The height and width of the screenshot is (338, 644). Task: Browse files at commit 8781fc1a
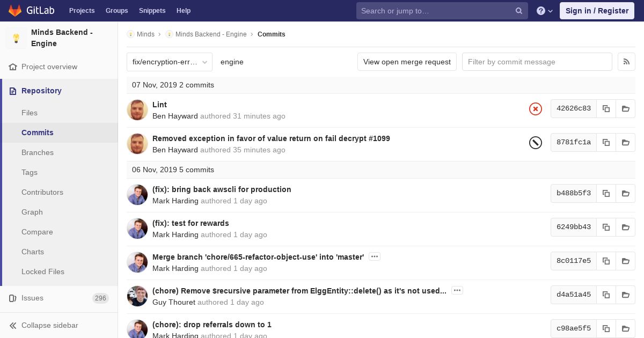[x=625, y=142]
